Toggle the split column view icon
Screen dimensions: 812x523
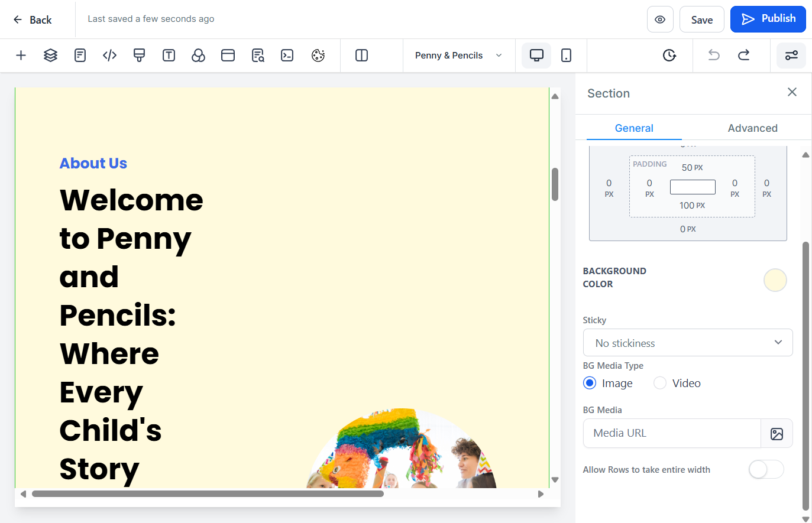(x=361, y=56)
